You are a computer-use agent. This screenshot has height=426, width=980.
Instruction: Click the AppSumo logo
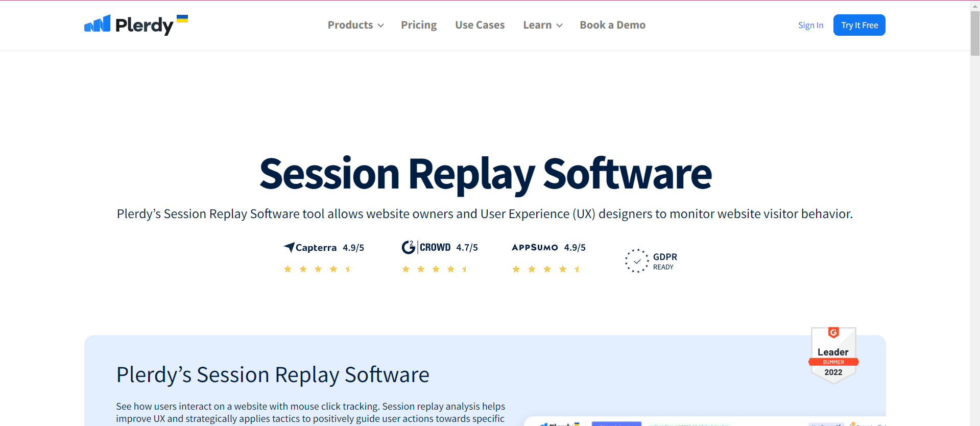[x=535, y=247]
